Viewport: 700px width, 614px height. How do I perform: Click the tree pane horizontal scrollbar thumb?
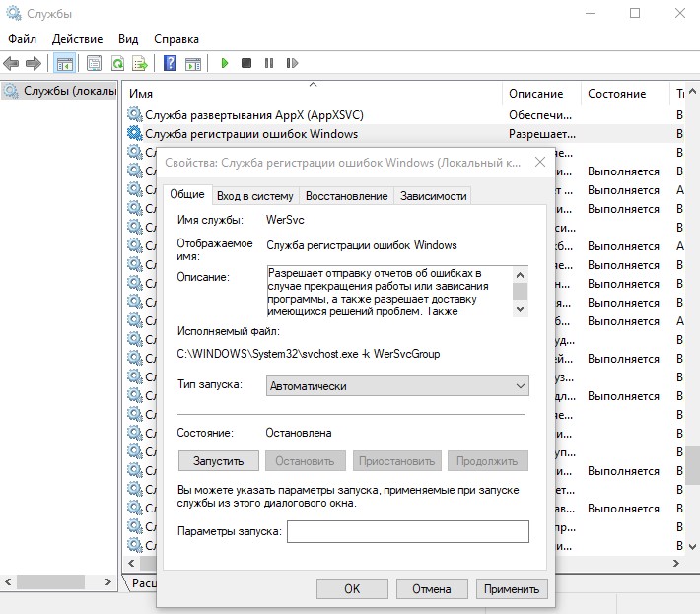(x=50, y=581)
